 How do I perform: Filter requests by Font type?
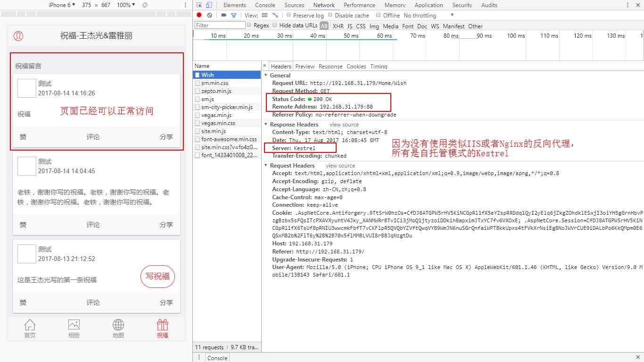tap(408, 26)
